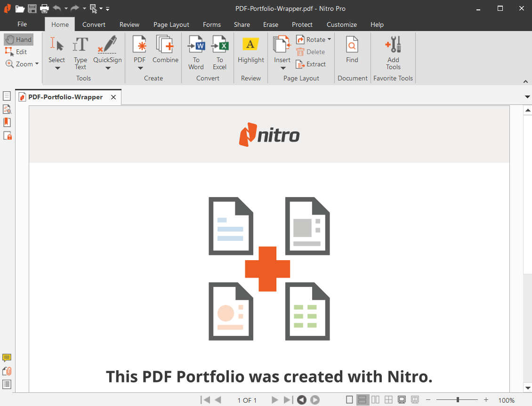Screen dimensions: 532x406
Task: Select the Hand tool
Action: click(19, 40)
